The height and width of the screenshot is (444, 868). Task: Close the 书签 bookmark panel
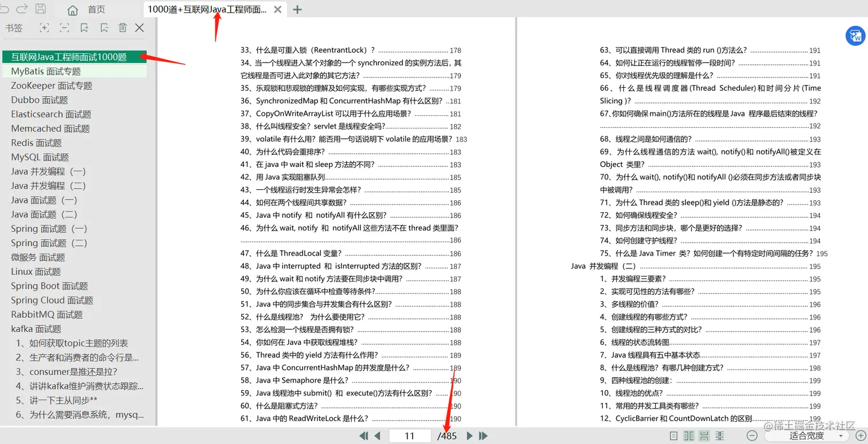pyautogui.click(x=139, y=28)
